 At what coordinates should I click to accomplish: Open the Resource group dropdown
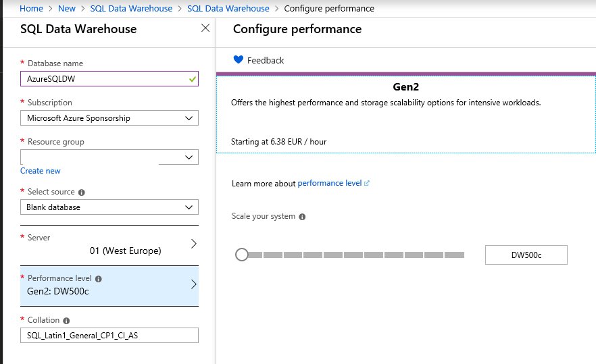(189, 157)
